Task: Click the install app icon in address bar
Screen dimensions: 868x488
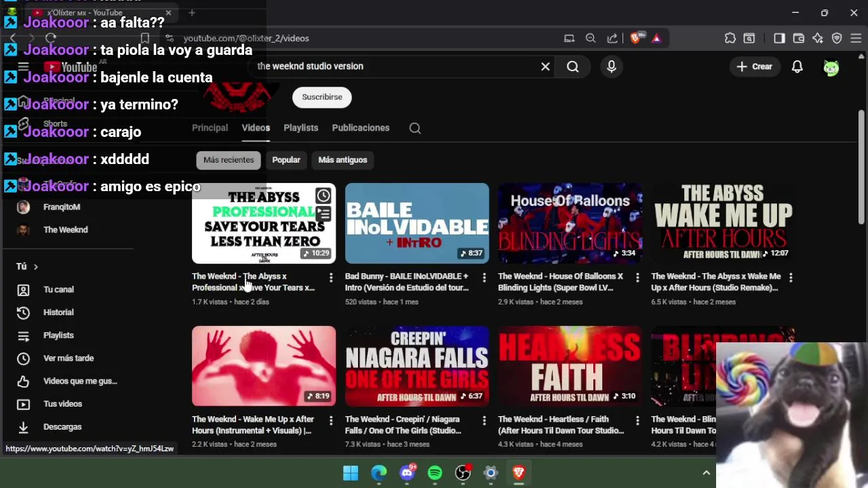Action: coord(570,39)
